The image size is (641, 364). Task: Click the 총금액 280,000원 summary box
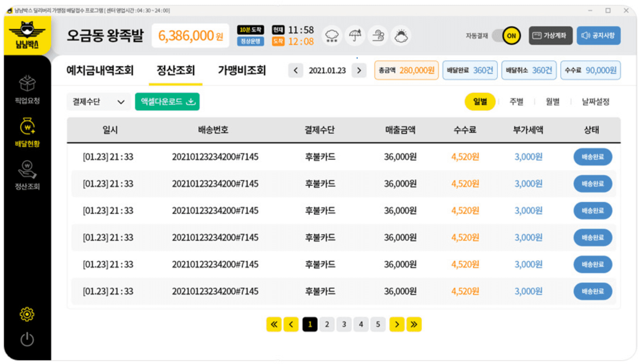click(x=407, y=70)
